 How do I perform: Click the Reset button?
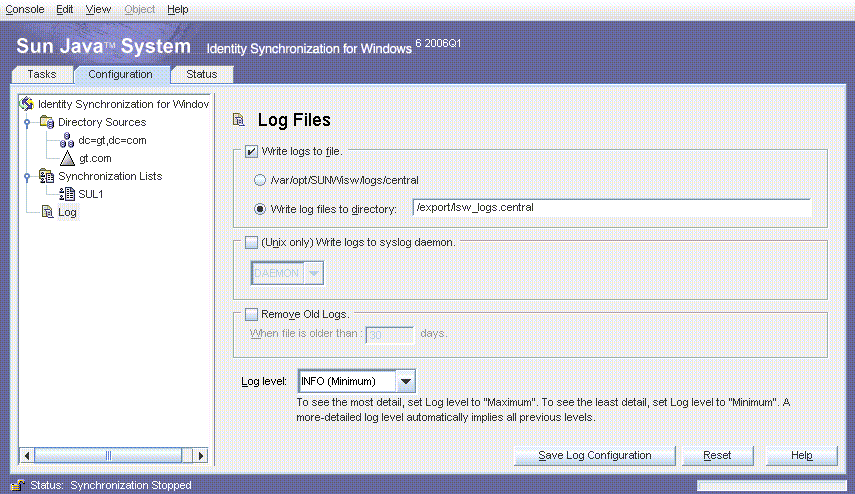click(x=717, y=455)
